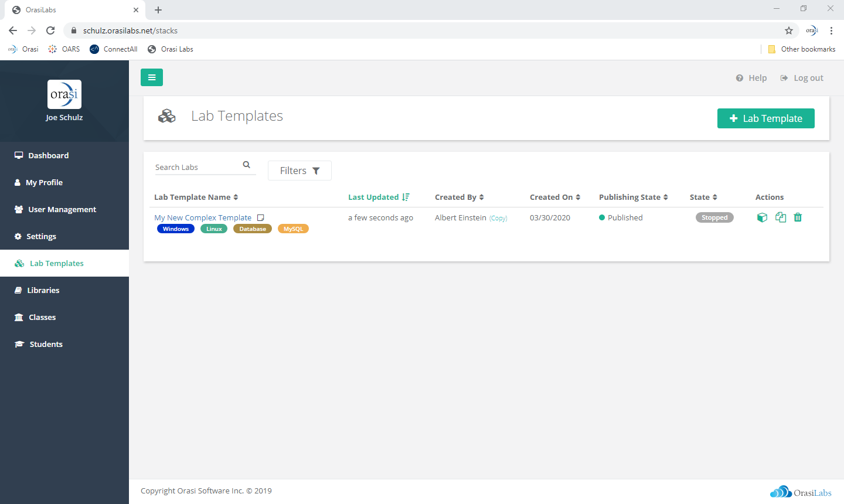Open Orasi Labs bookmark
This screenshot has width=844, height=504.
pyautogui.click(x=171, y=49)
